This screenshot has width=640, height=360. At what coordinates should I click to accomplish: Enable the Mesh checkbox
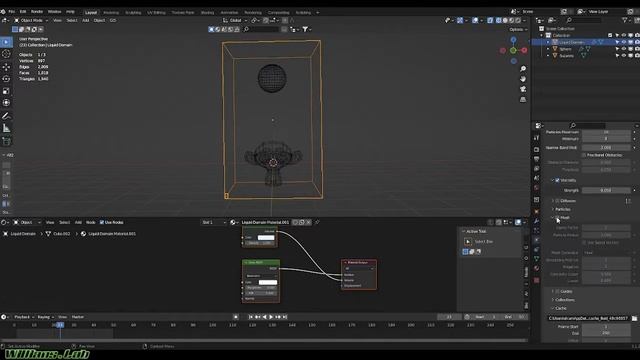coord(558,218)
